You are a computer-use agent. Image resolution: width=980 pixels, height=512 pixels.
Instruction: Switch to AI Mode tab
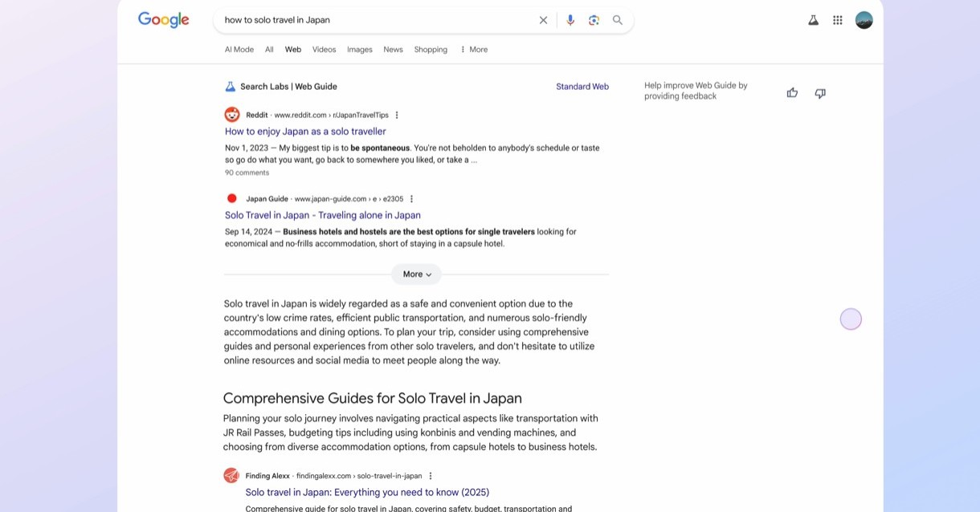239,50
